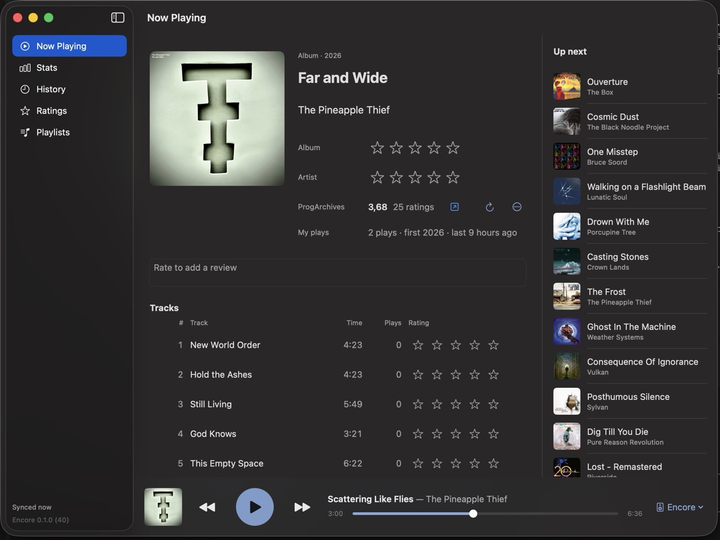This screenshot has height=540, width=720.
Task: Open the Stats section
Action: pos(69,68)
